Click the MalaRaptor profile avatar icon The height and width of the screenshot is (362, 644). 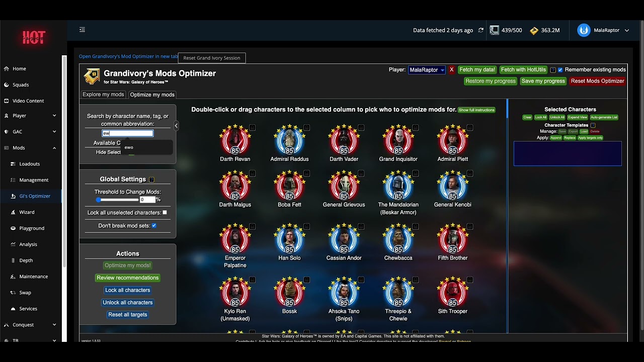[x=584, y=30]
